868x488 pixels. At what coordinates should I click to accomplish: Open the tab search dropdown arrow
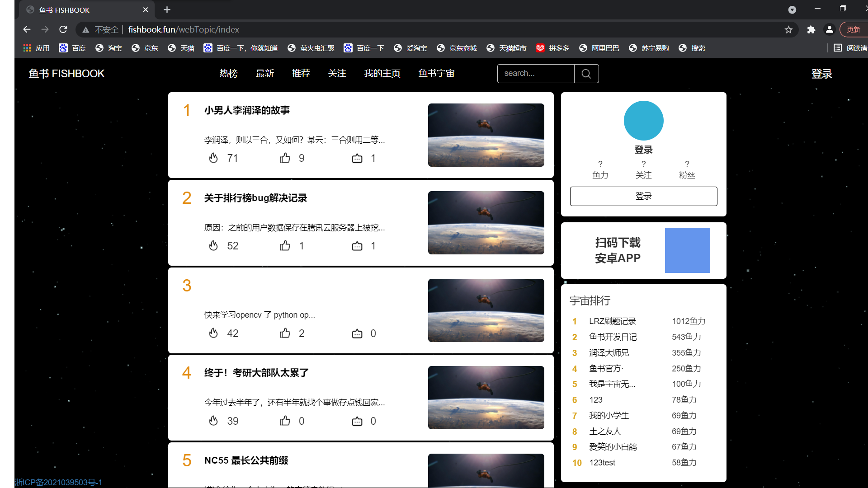[792, 9]
